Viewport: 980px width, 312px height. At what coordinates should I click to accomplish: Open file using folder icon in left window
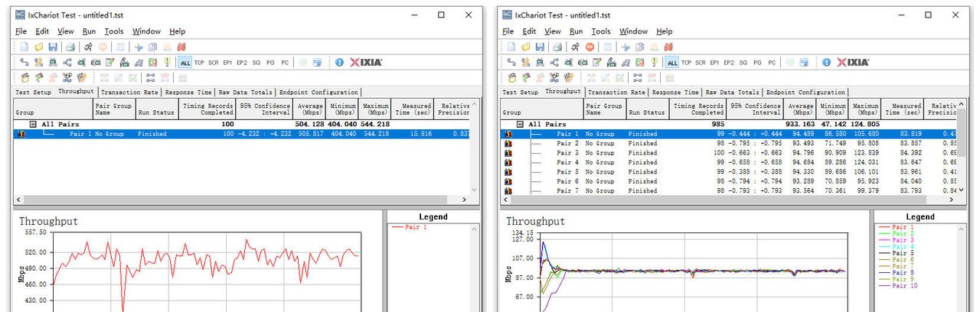pos(38,47)
